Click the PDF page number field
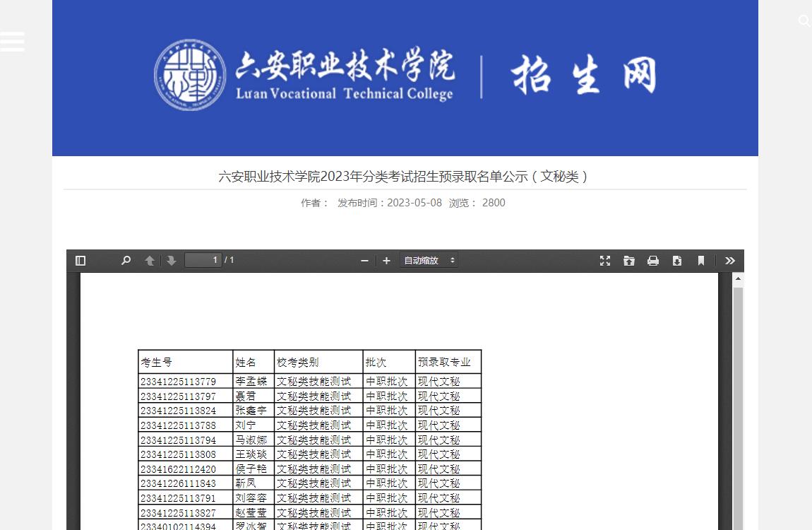812x530 pixels. click(203, 260)
